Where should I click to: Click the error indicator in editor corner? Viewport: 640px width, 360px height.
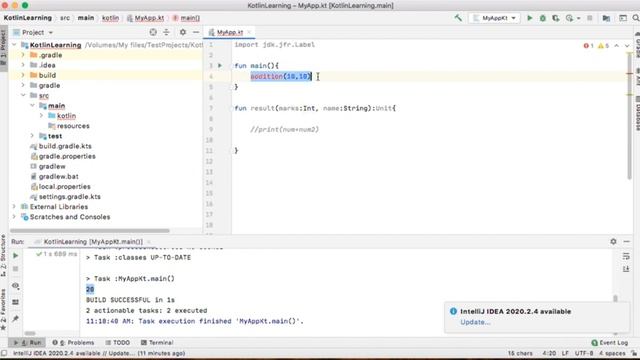(x=589, y=46)
